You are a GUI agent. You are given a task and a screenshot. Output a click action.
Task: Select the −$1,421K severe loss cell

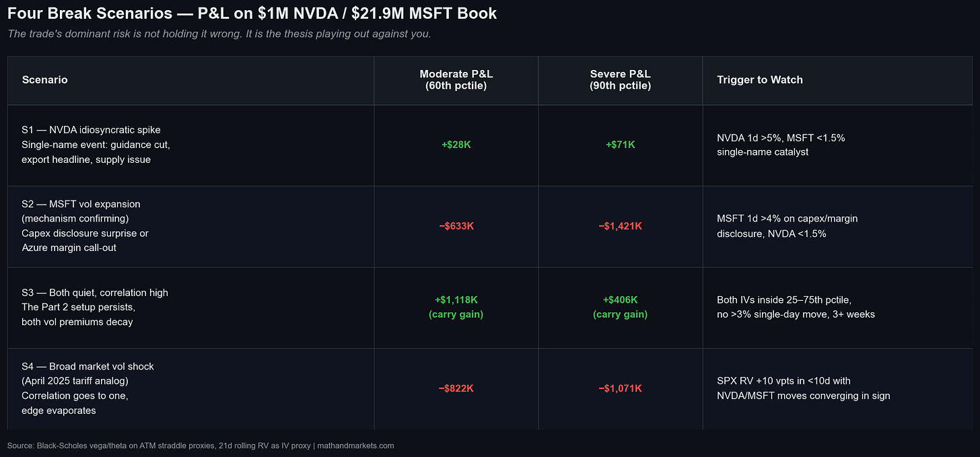[620, 226]
